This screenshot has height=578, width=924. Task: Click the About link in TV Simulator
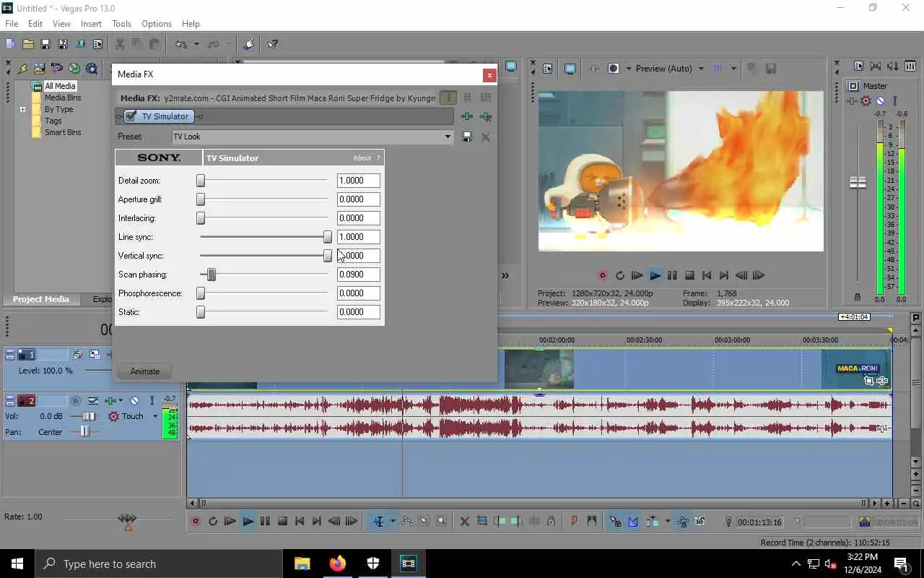point(362,158)
